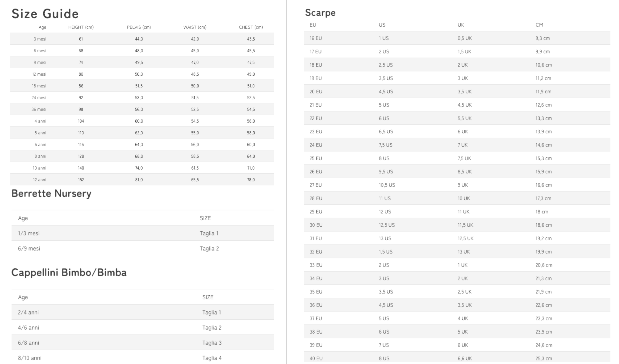The width and height of the screenshot is (619, 364).
Task: Click the Scarpe heading
Action: pos(320,13)
